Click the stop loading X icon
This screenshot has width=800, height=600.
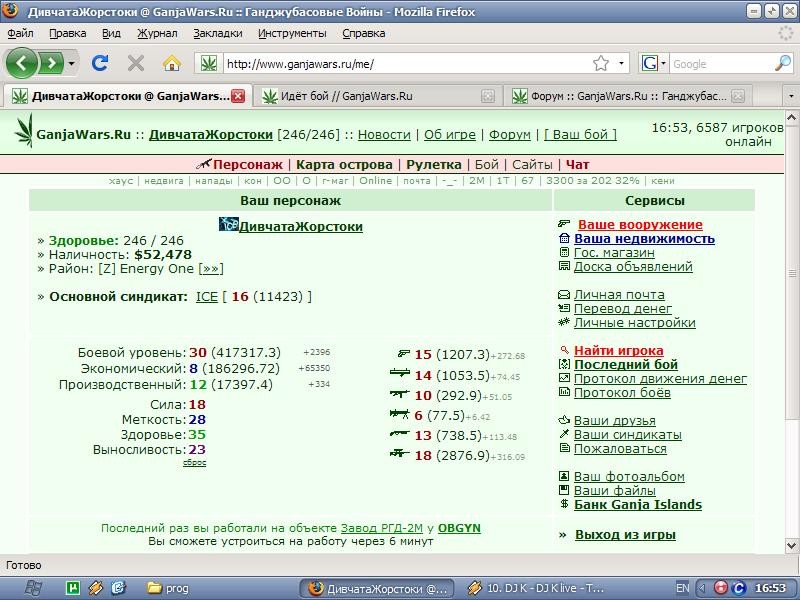click(136, 63)
